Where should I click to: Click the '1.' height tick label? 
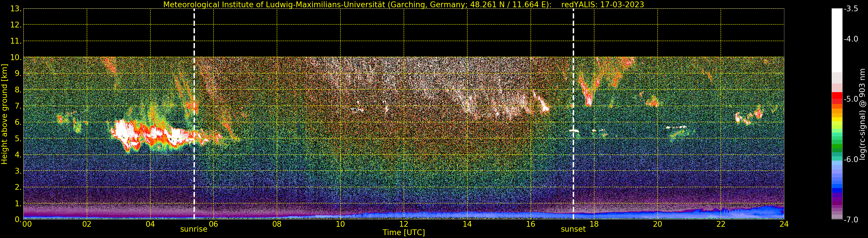click(18, 204)
